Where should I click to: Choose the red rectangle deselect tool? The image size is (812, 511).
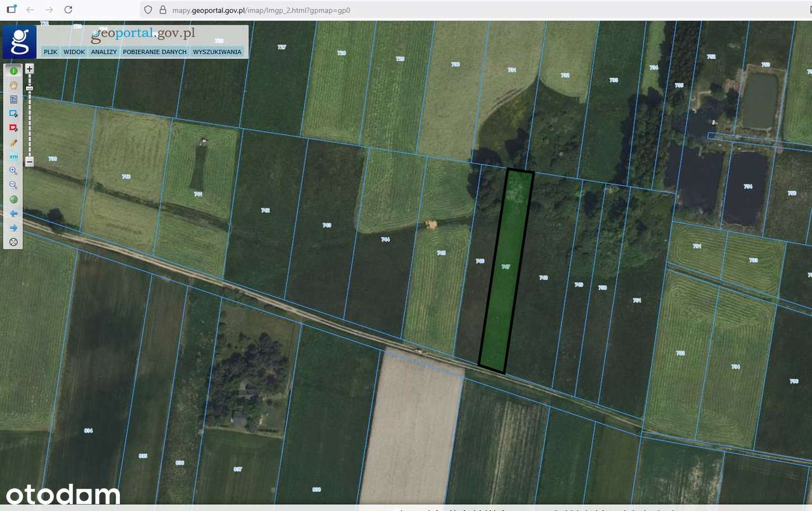point(13,128)
